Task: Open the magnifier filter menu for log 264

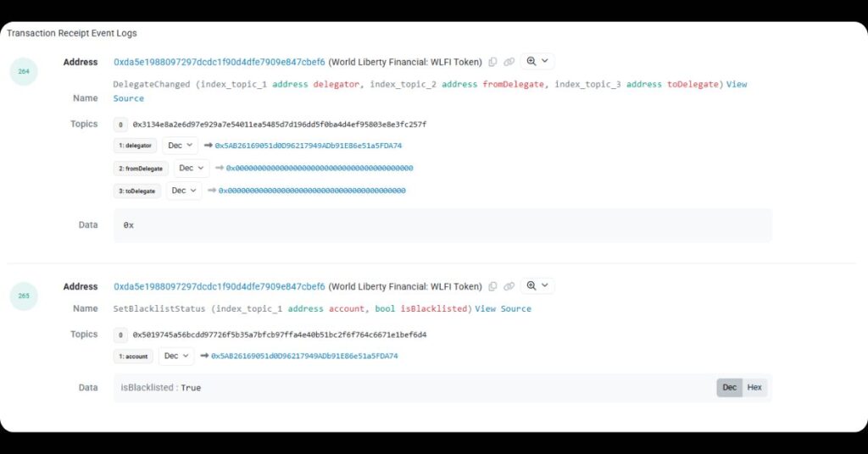Action: point(537,61)
